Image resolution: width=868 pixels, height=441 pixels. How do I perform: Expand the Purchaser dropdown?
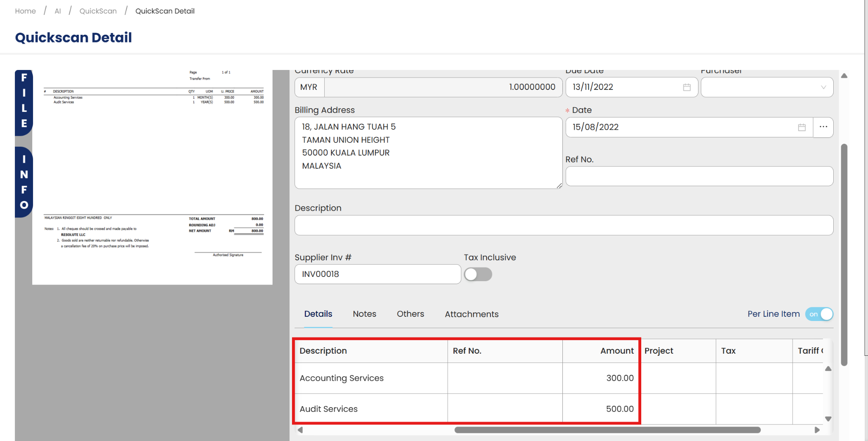click(767, 87)
